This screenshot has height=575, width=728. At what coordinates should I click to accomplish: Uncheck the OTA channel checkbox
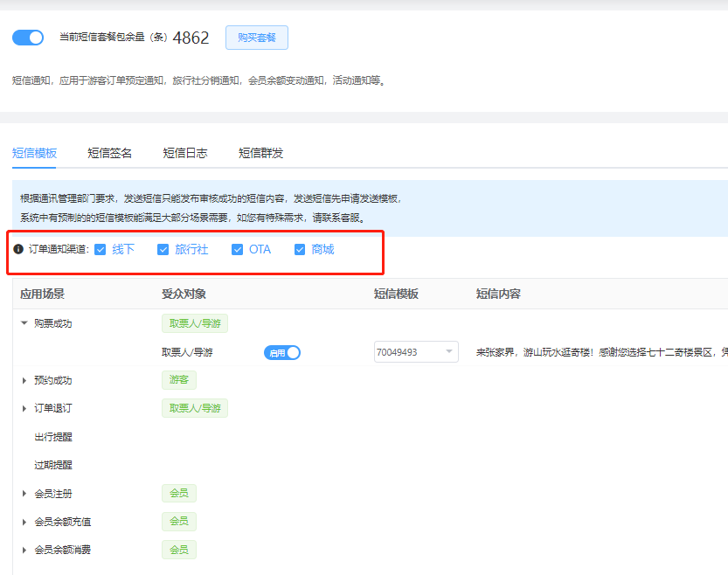click(x=238, y=249)
